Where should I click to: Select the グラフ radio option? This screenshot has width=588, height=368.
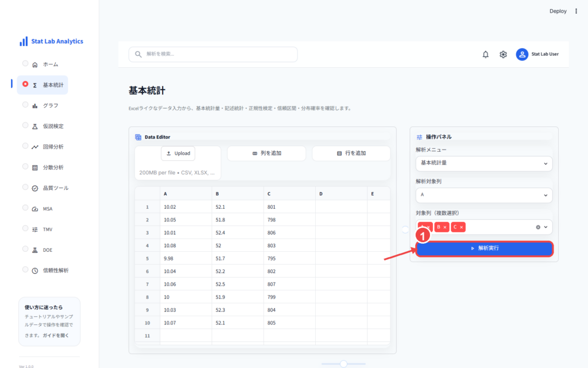(x=25, y=105)
